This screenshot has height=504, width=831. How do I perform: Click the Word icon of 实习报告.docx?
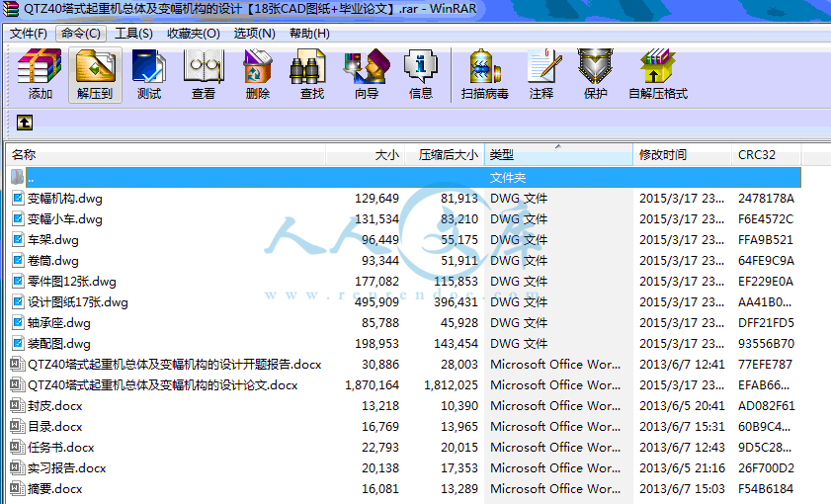18,468
